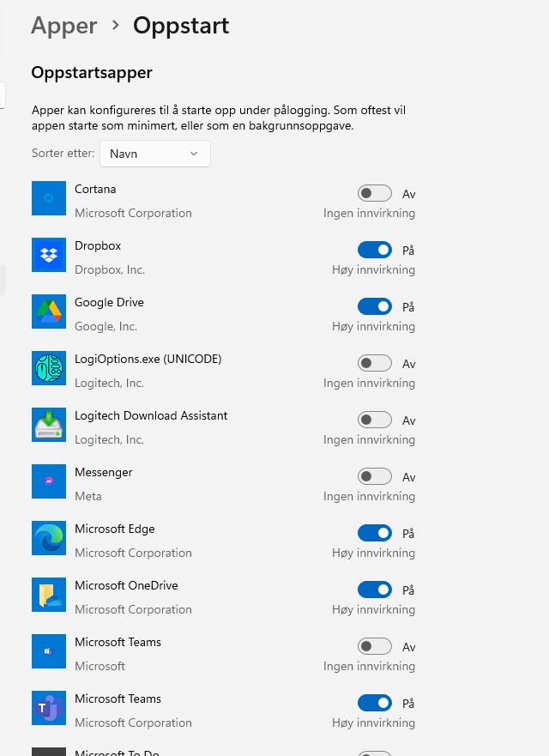The image size is (549, 756).
Task: Click the Dropbox app icon
Action: (x=49, y=255)
